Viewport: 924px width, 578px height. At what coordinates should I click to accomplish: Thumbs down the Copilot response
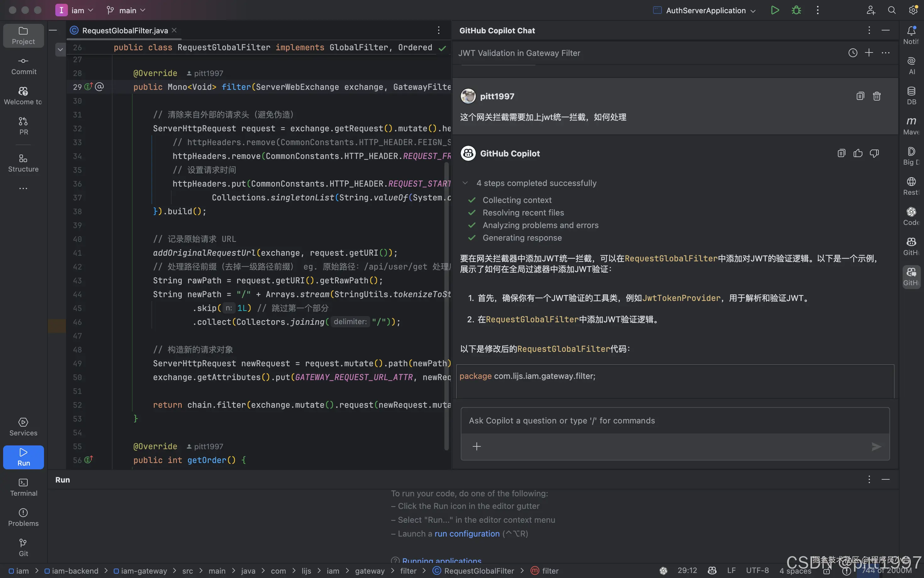point(874,153)
